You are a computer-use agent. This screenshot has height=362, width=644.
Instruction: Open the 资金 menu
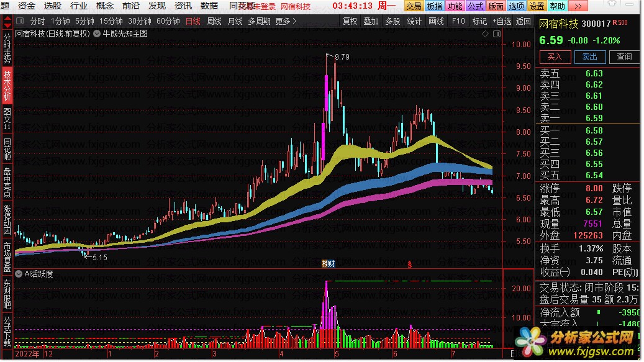(27, 6)
